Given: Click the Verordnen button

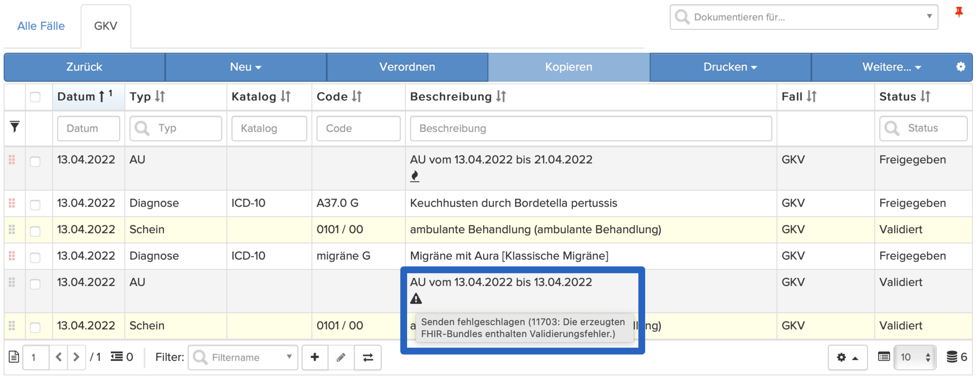Looking at the screenshot, I should coord(407,67).
